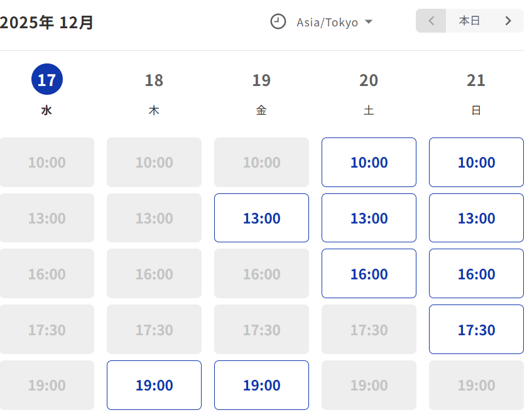Open the Asia/Tokyo timezone dropdown
Viewport: 532px width, 420px height.
[327, 23]
